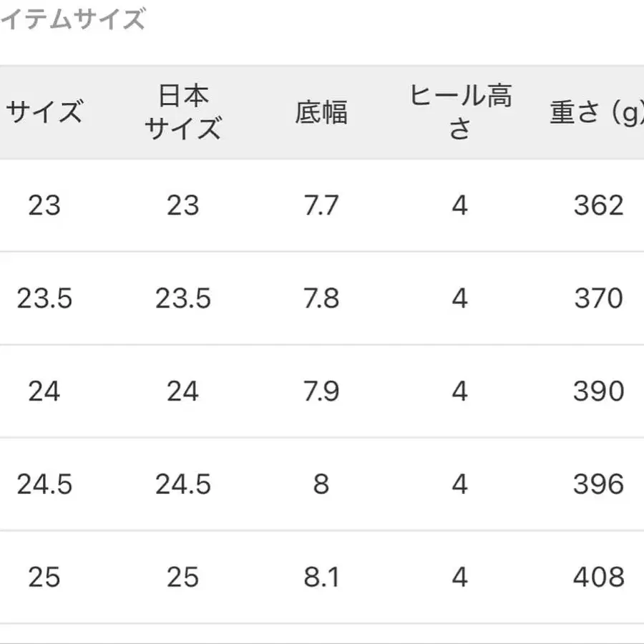Click the 日本サイズ column header
This screenshot has width=644, height=644.
(182, 112)
